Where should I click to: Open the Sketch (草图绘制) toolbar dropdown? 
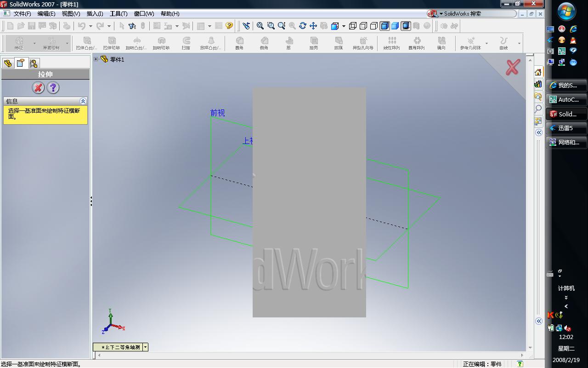tap(67, 44)
